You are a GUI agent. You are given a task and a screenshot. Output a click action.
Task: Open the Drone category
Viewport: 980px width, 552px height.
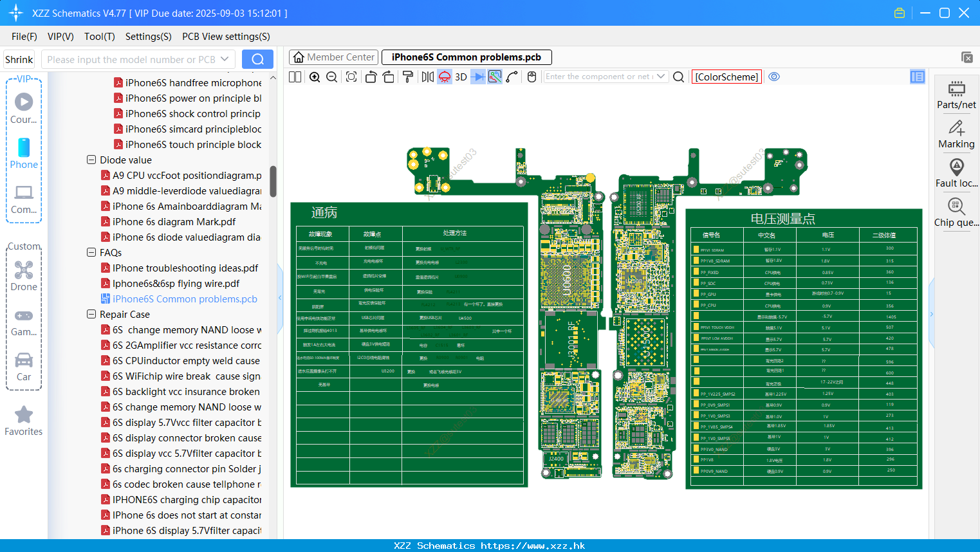point(24,276)
